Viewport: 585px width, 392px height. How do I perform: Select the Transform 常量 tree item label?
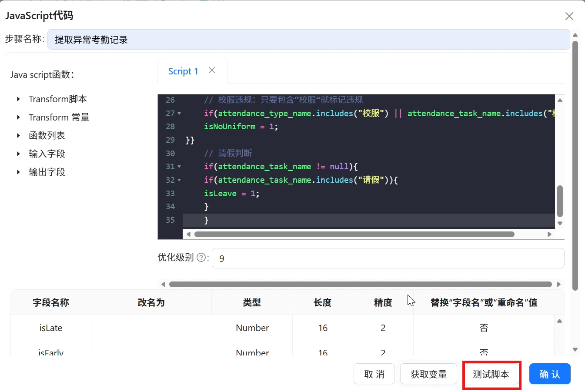coord(59,117)
